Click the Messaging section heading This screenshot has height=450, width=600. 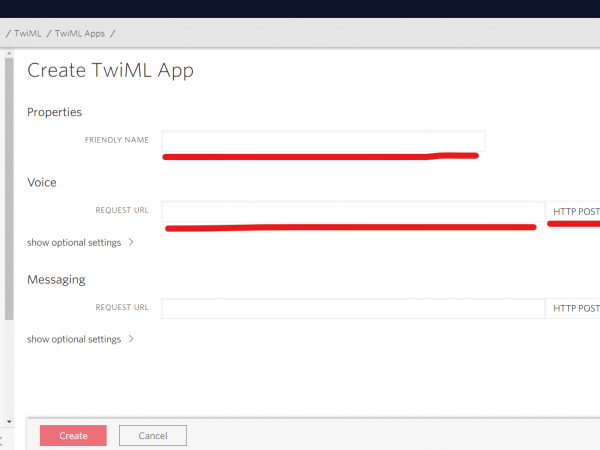tap(56, 280)
